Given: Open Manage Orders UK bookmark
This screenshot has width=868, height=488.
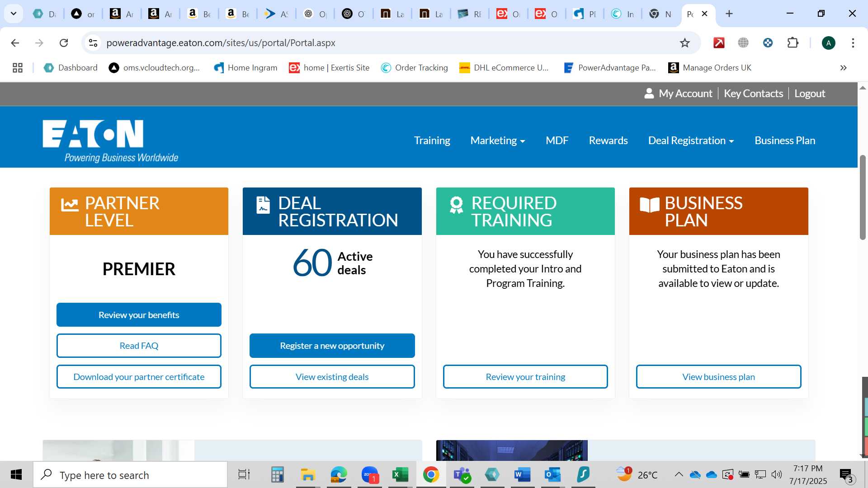Looking at the screenshot, I should 710,68.
